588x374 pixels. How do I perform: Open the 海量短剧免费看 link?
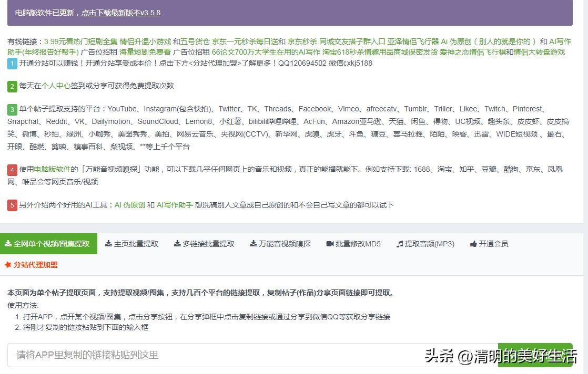[145, 52]
